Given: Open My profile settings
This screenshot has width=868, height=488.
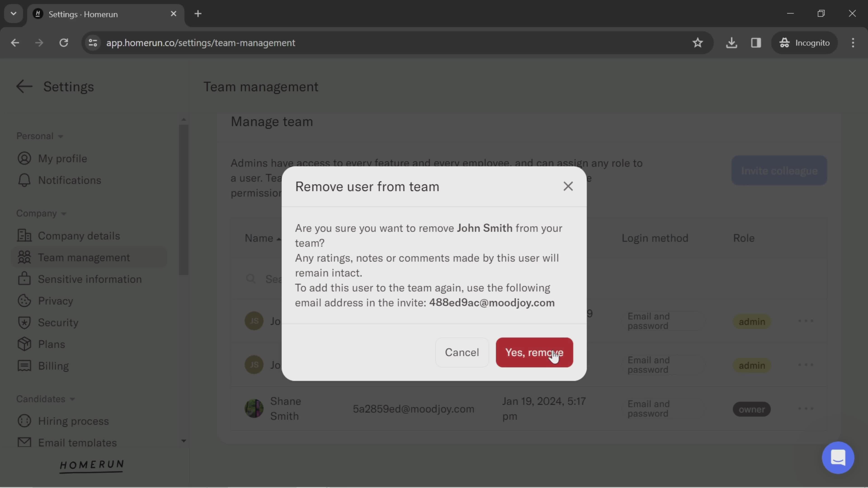Looking at the screenshot, I should pos(62,159).
